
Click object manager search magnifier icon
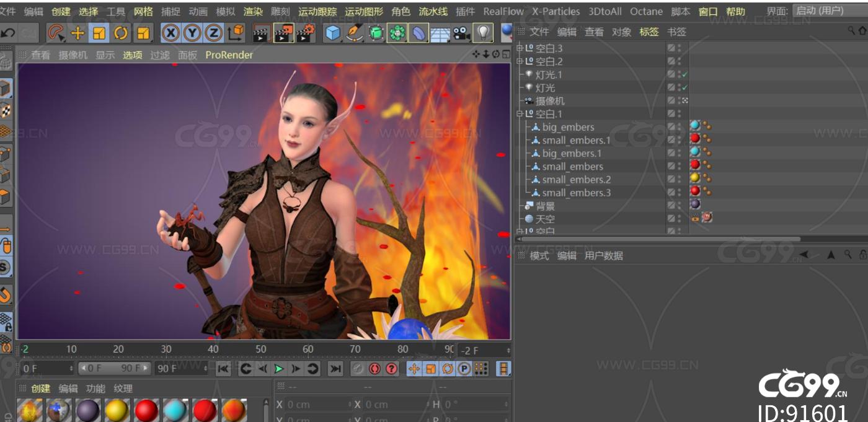[852, 30]
